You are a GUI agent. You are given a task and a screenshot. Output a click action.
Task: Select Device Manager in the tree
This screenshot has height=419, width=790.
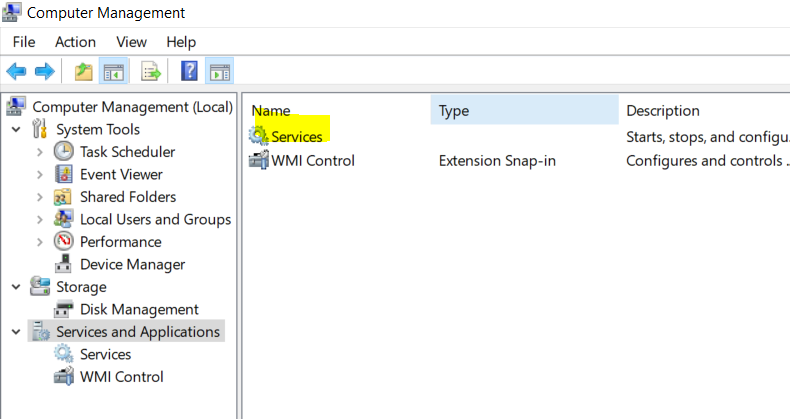132,264
